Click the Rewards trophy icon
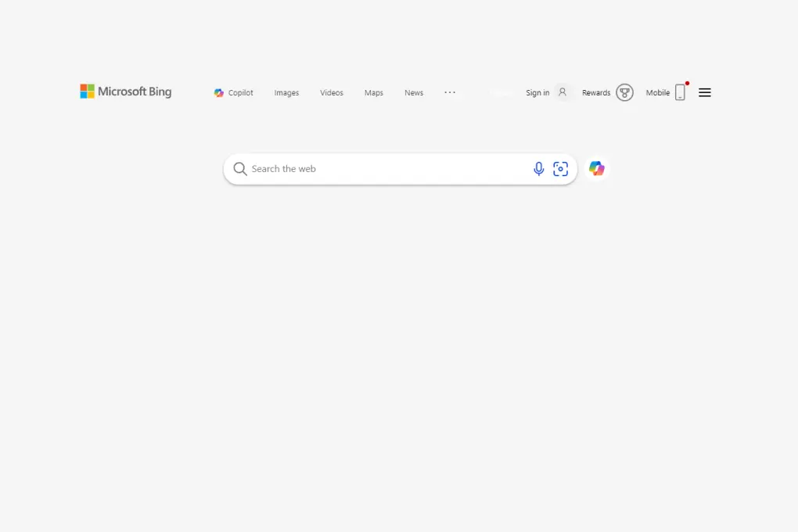This screenshot has height=532, width=798. click(624, 92)
